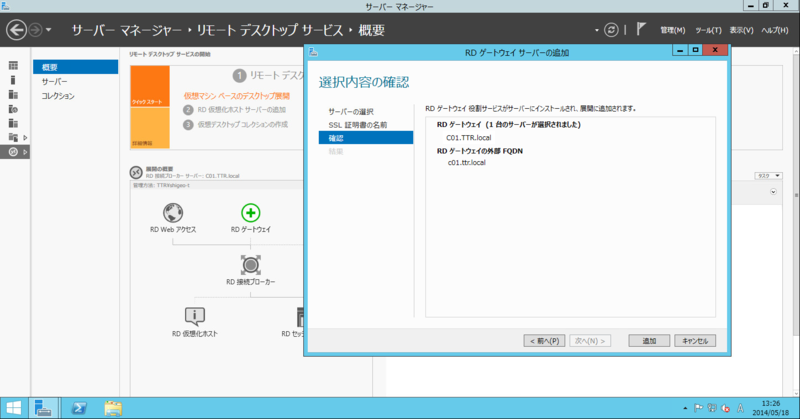
Task: Select the fourth role icon in left sidebar
Action: coord(13,109)
